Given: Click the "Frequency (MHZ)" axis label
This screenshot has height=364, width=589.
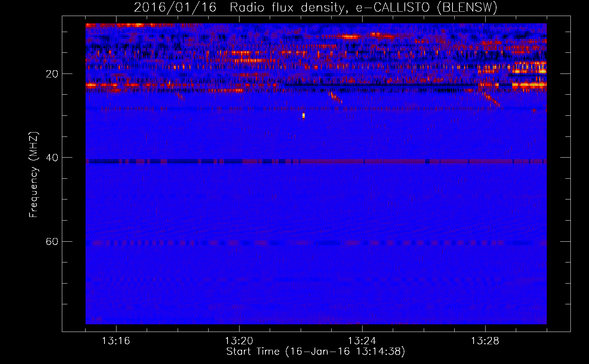Looking at the screenshot, I should [33, 175].
